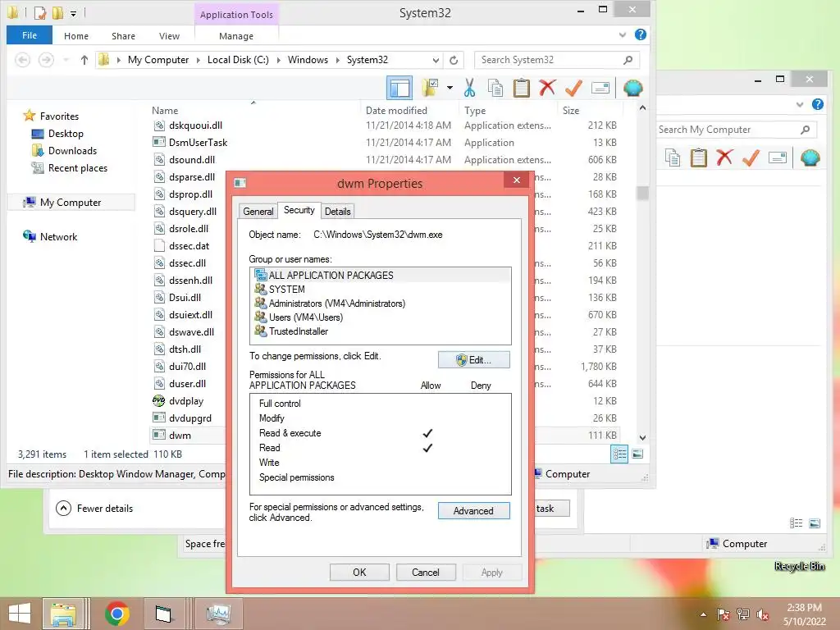Click the Paste icon in the My Computer window
840x630 pixels.
(699, 158)
